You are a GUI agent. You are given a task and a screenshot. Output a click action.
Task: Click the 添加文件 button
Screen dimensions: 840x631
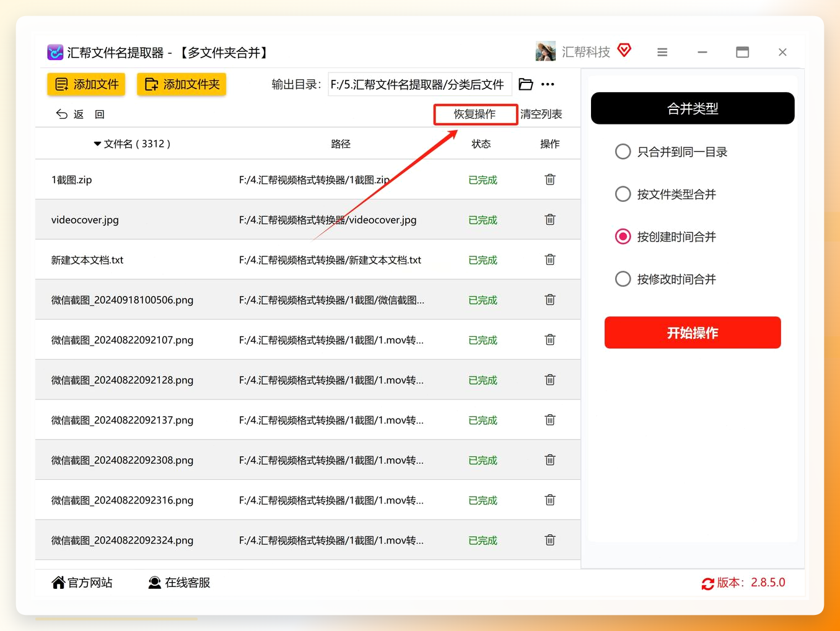(x=86, y=84)
